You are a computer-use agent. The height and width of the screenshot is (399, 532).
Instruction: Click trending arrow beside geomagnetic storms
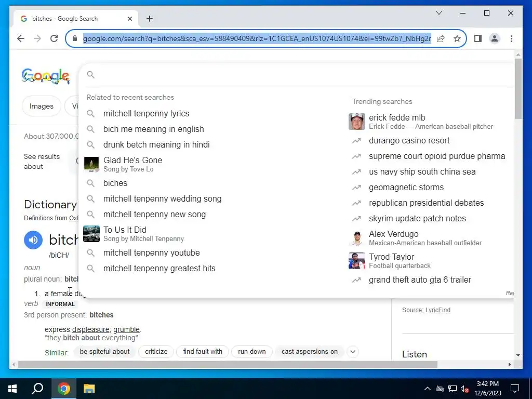[x=356, y=187]
